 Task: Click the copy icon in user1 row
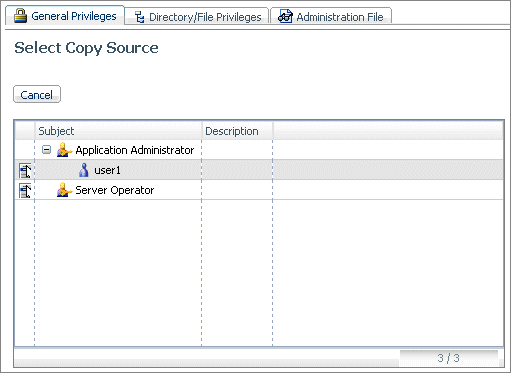coord(25,170)
